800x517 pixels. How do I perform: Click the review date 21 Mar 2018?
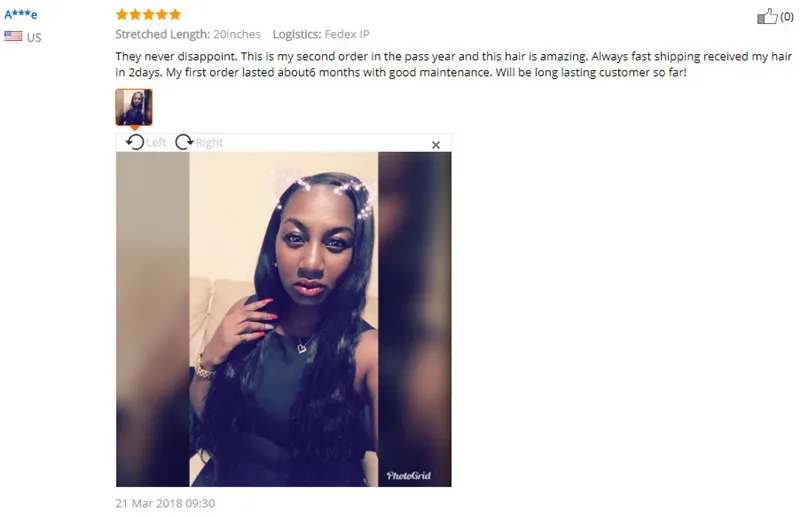pos(165,503)
